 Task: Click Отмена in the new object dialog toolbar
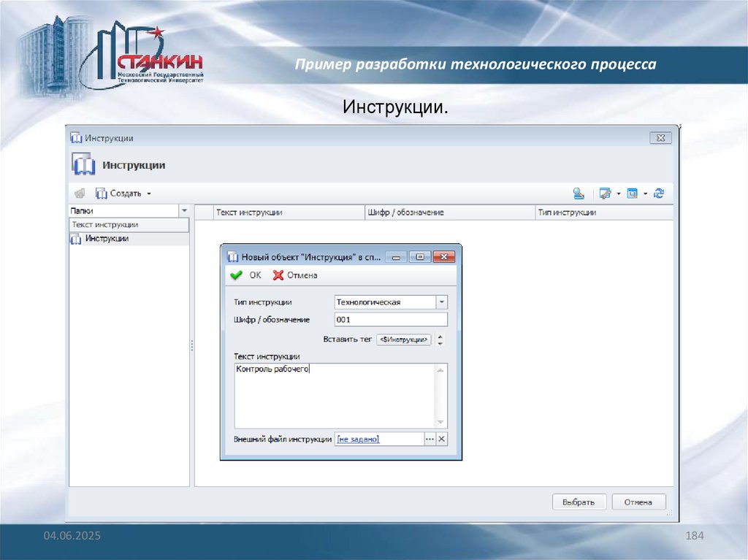[295, 275]
